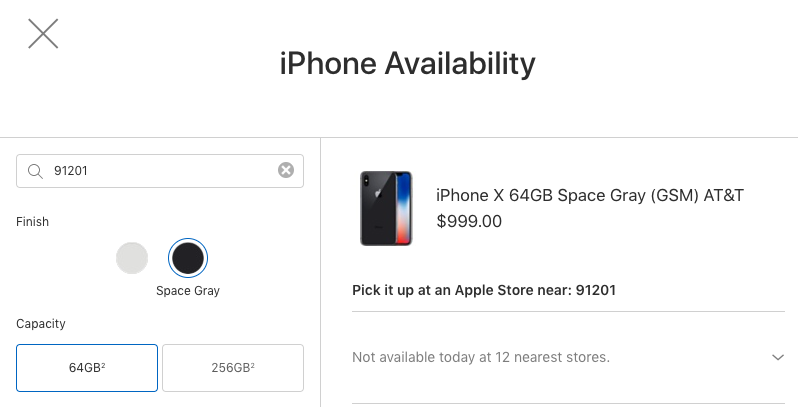The height and width of the screenshot is (407, 798).
Task: Click the iPhone X product thumbnail
Action: click(x=385, y=208)
